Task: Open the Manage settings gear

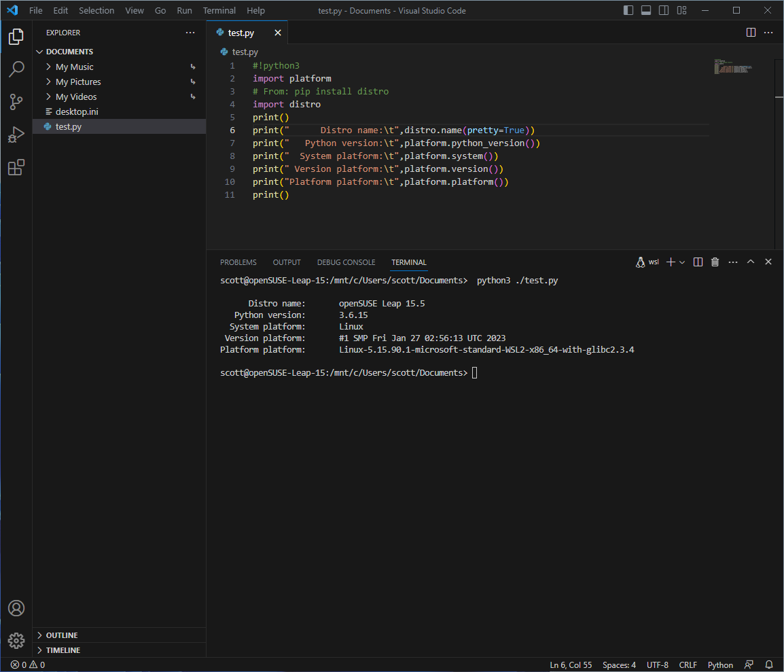Action: pyautogui.click(x=16, y=640)
